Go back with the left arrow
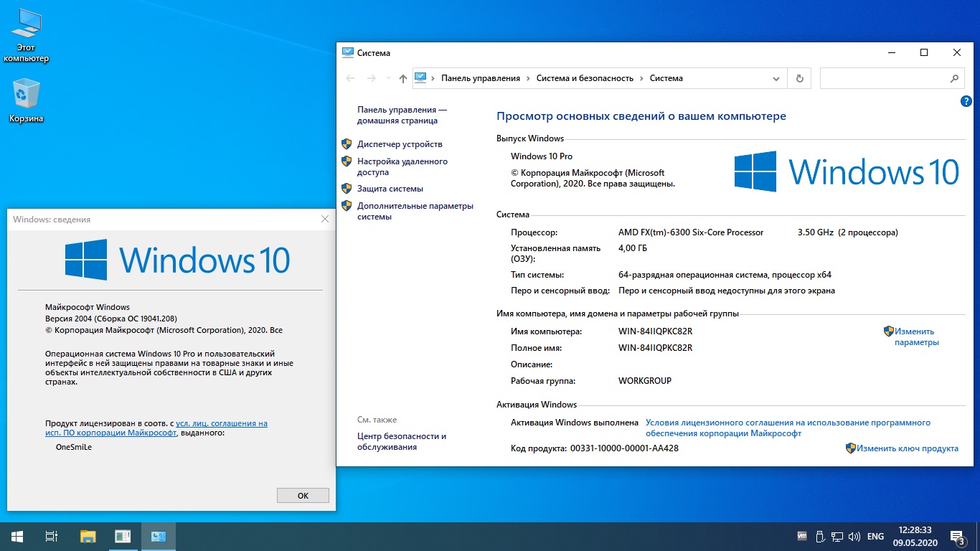This screenshot has height=551, width=980. (x=350, y=78)
